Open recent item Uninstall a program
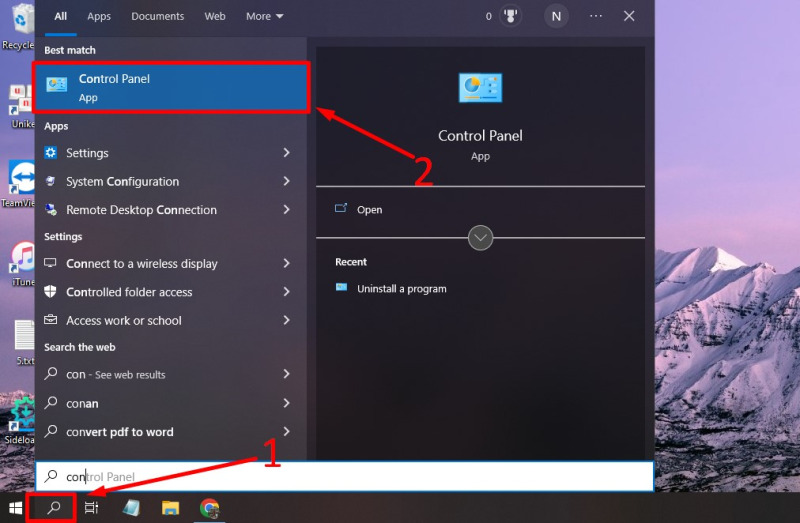This screenshot has height=523, width=800. click(401, 289)
